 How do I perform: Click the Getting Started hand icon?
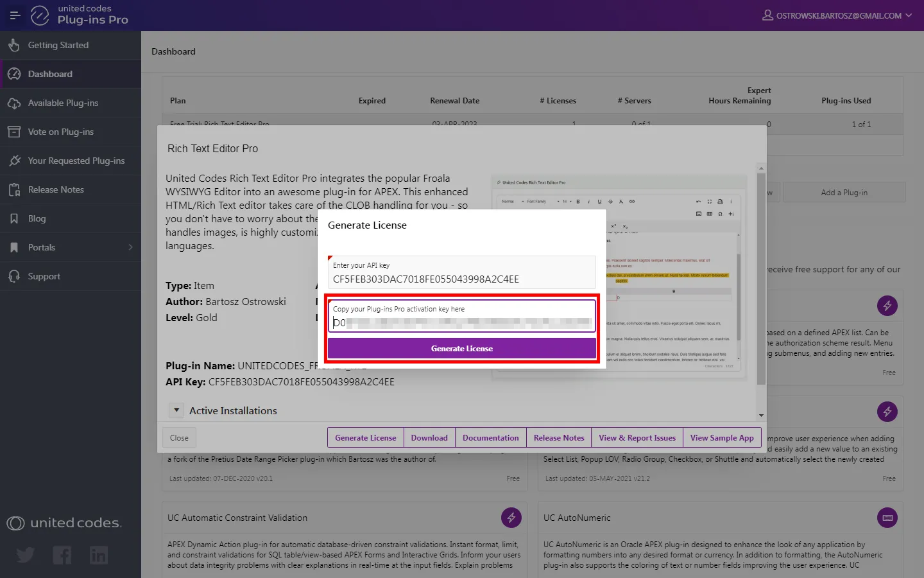tap(14, 46)
